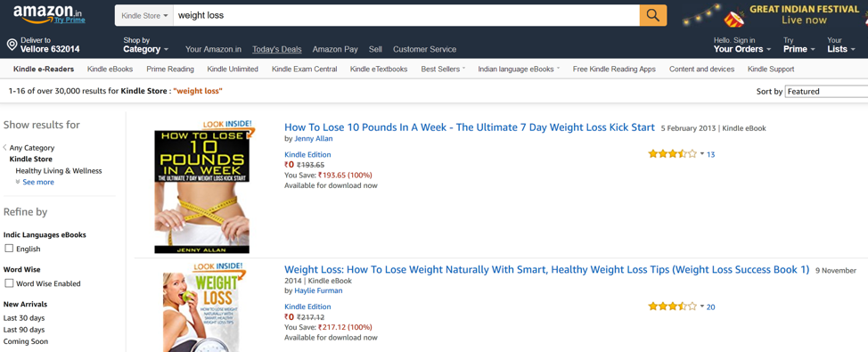The width and height of the screenshot is (868, 352).
Task: Check the English language checkbox
Action: tap(9, 249)
